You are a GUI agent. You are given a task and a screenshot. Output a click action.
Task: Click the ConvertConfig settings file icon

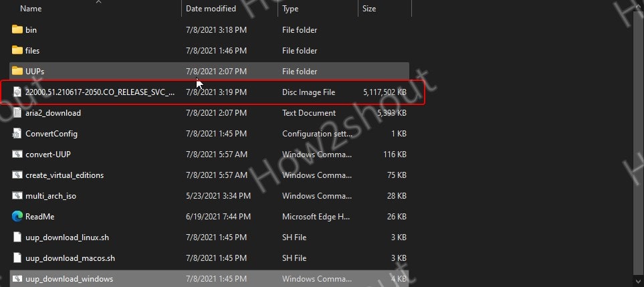17,134
